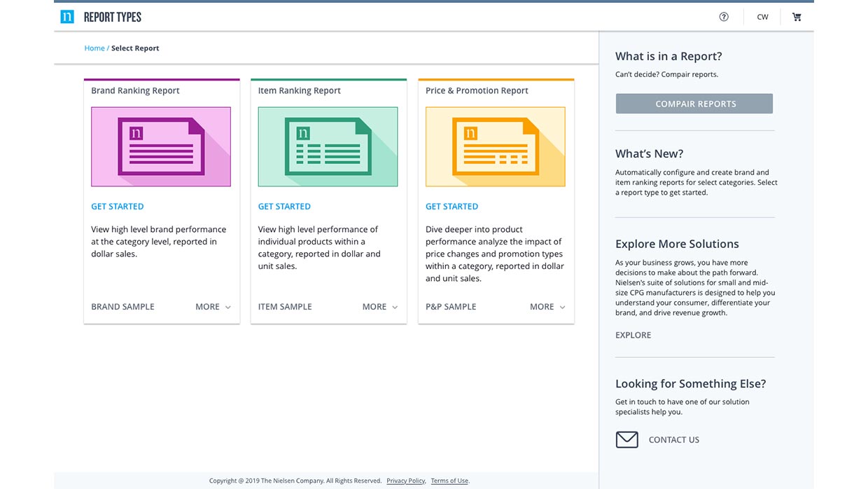Expand MORE on Item Ranking Report card
868x489 pixels.
[x=380, y=307]
